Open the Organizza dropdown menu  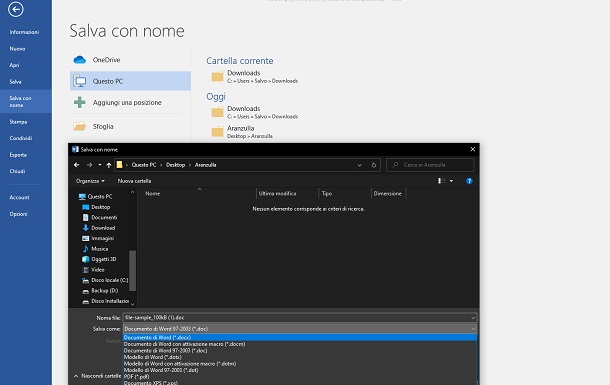click(90, 181)
